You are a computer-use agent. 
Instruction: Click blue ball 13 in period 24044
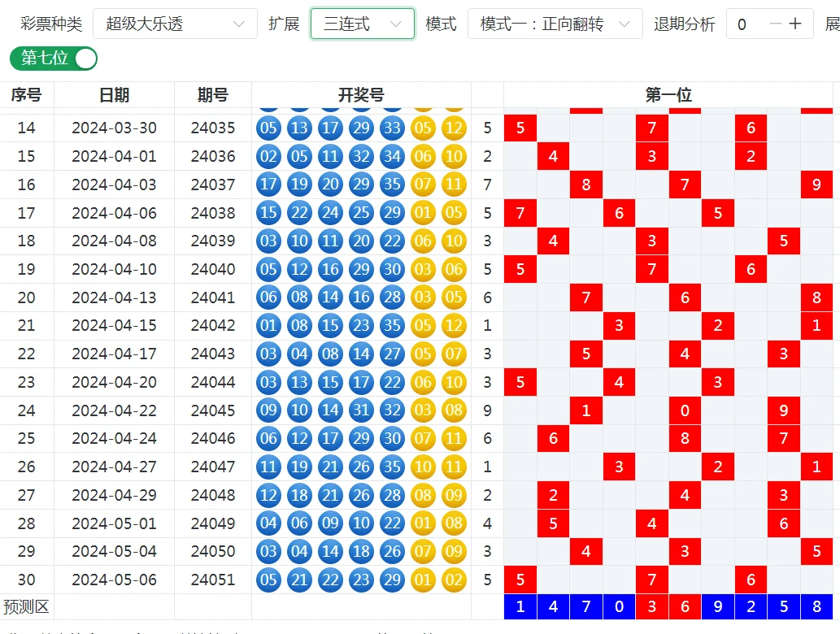tap(299, 382)
